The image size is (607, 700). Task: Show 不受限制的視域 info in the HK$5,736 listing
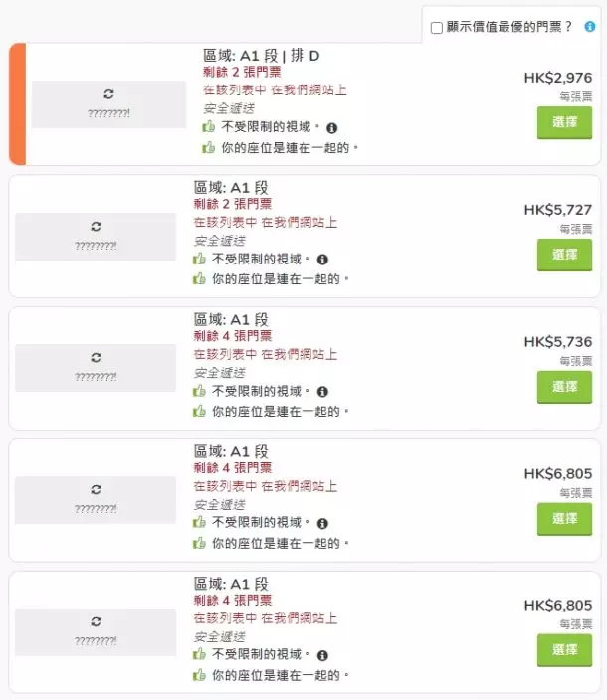tap(322, 392)
